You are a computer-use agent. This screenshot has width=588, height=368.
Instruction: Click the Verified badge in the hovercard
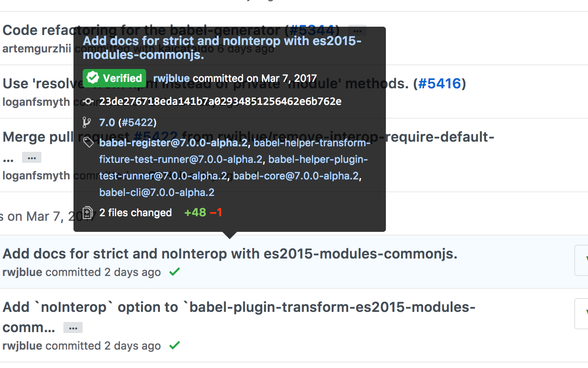click(114, 78)
